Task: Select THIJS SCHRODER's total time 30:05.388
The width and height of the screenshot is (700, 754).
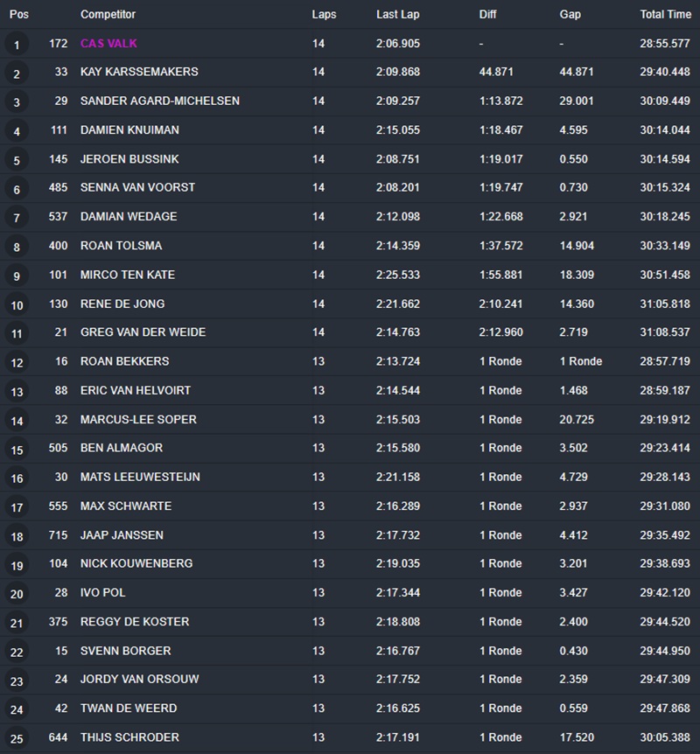Action: tap(664, 737)
